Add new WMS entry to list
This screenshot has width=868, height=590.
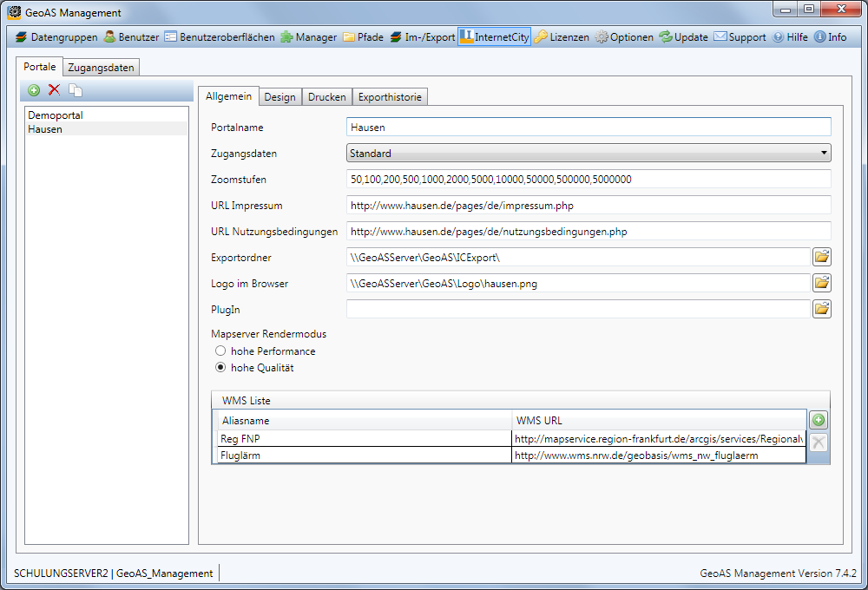[x=819, y=421]
